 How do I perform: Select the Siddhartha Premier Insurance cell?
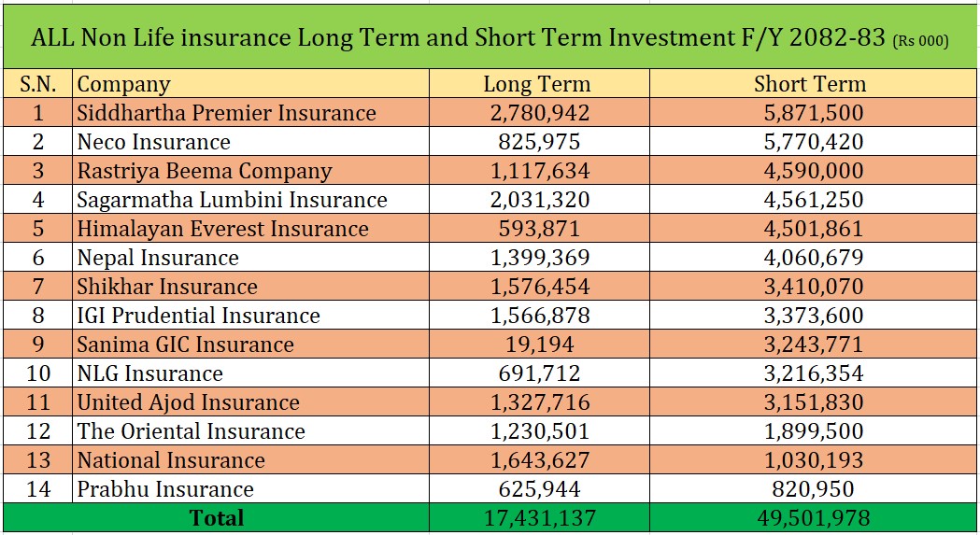pyautogui.click(x=227, y=113)
